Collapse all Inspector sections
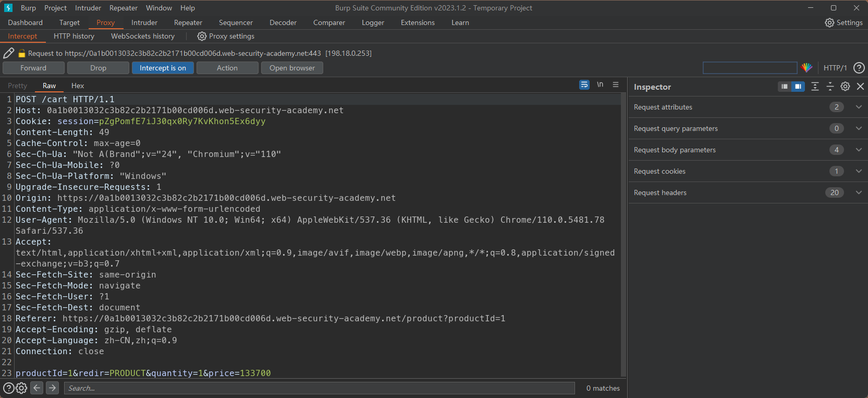 click(x=830, y=87)
